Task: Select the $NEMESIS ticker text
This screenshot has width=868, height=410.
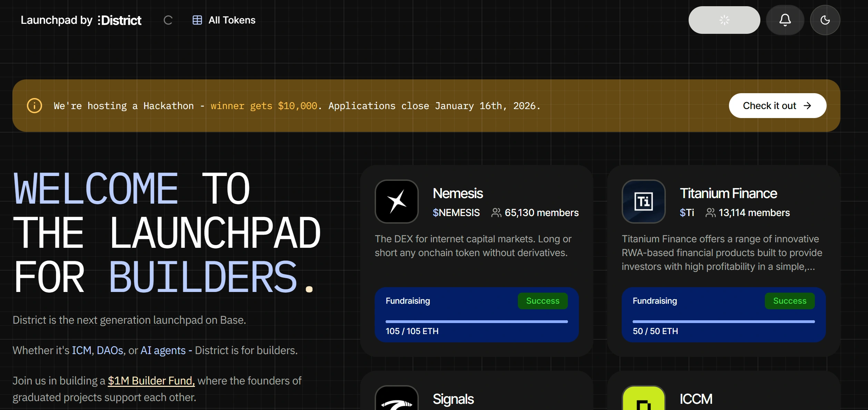Action: point(456,213)
